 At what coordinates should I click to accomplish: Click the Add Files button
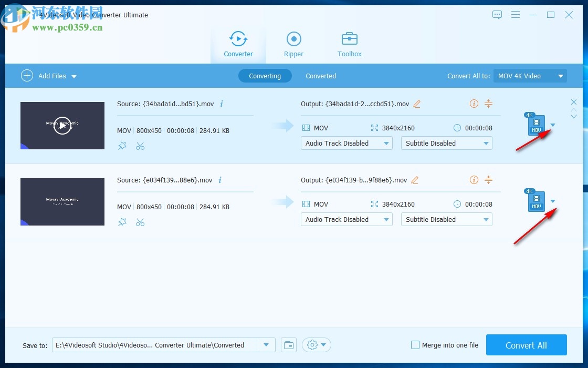pos(45,76)
